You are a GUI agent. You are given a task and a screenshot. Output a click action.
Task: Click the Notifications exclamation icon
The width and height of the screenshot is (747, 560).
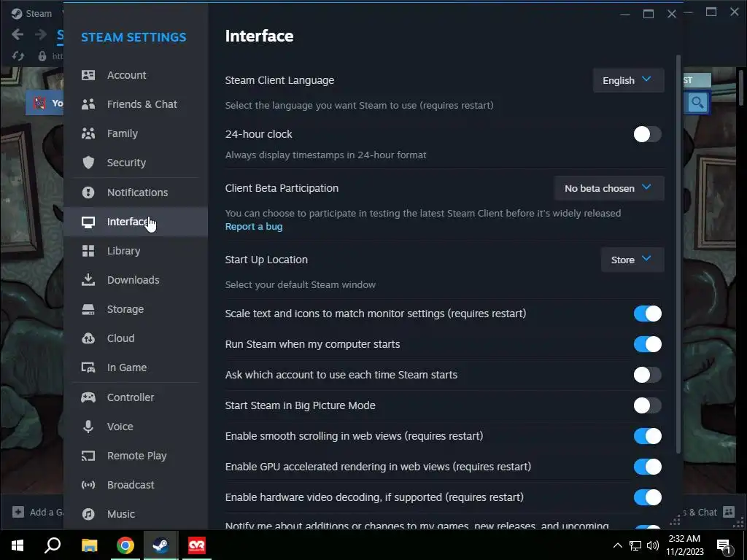pos(88,192)
